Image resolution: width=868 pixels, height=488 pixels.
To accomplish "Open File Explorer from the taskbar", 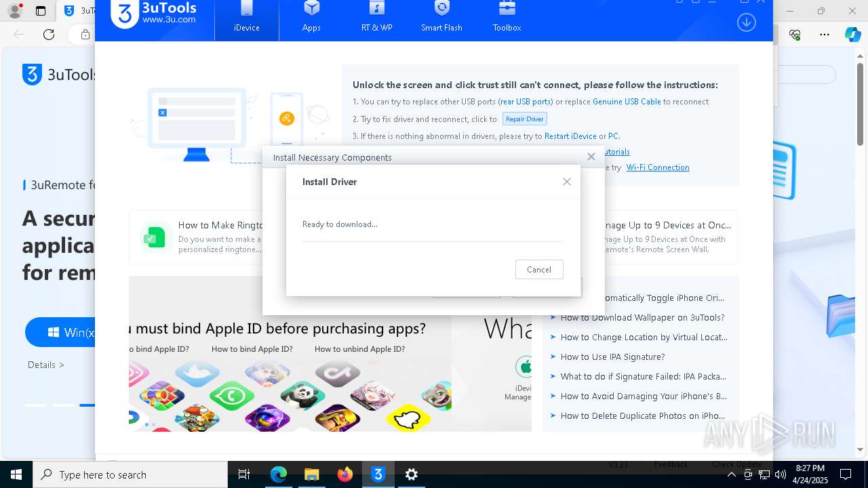I will [x=311, y=474].
